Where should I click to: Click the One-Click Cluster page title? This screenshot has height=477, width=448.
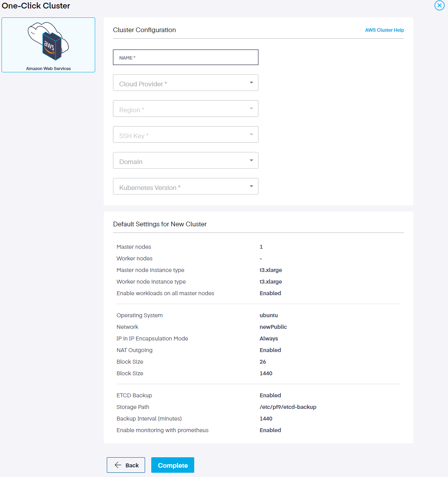36,6
